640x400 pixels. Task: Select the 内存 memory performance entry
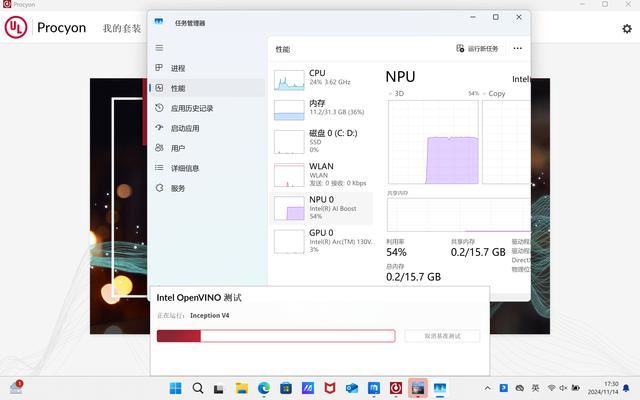point(320,109)
